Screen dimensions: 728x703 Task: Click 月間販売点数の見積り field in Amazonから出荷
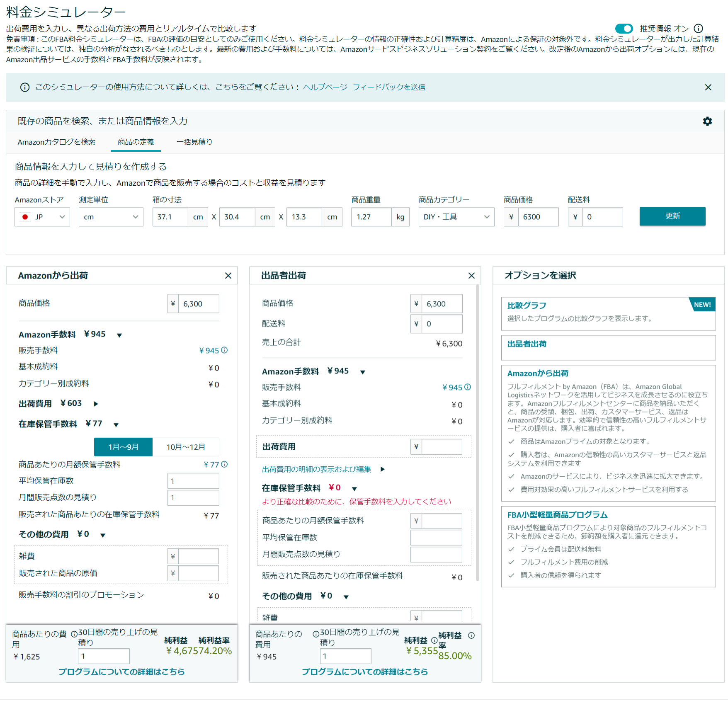tap(193, 497)
